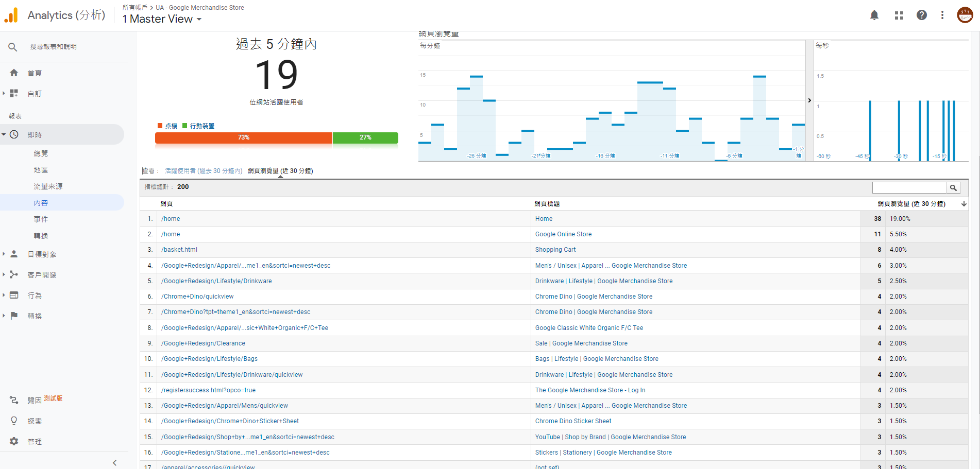The image size is (980, 469).
Task: Click the green mobile 27% bar
Action: click(x=365, y=137)
